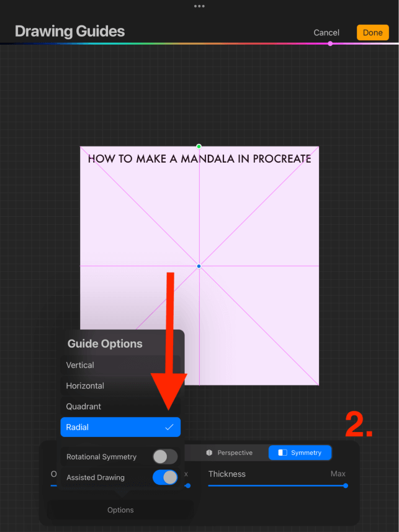Switch to the Perspective guide tab

230,453
